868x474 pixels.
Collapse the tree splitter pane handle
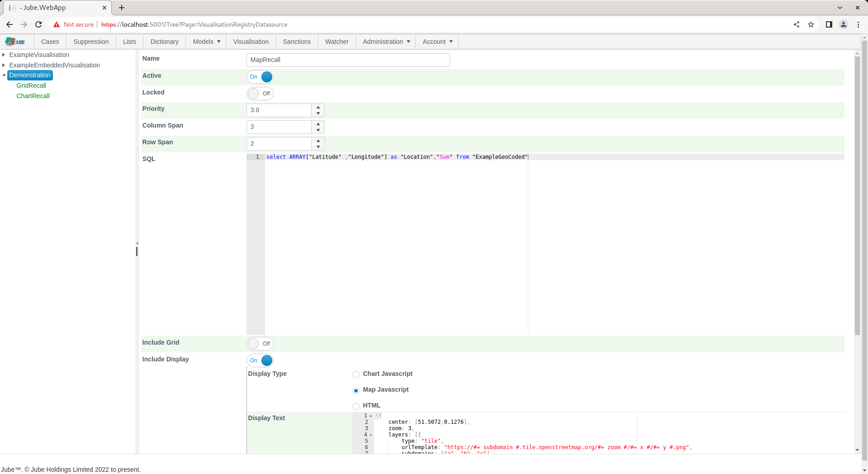point(137,243)
